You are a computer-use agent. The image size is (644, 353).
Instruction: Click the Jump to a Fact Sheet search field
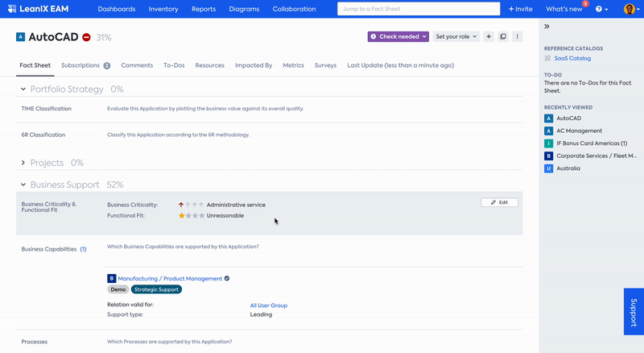[x=419, y=9]
